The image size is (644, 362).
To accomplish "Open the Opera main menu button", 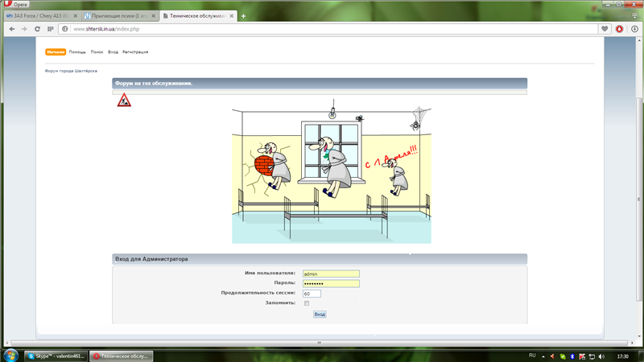I will (15, 4).
